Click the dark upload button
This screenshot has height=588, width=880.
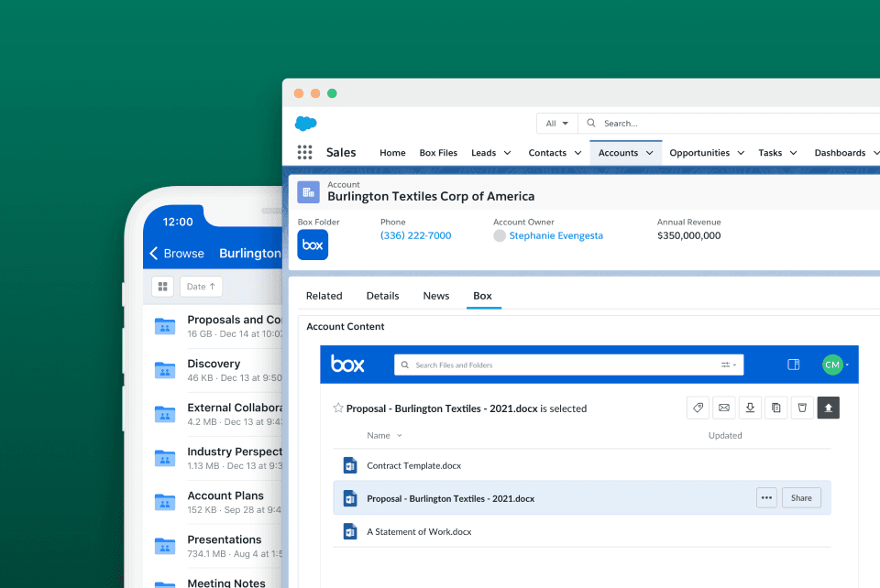click(829, 408)
